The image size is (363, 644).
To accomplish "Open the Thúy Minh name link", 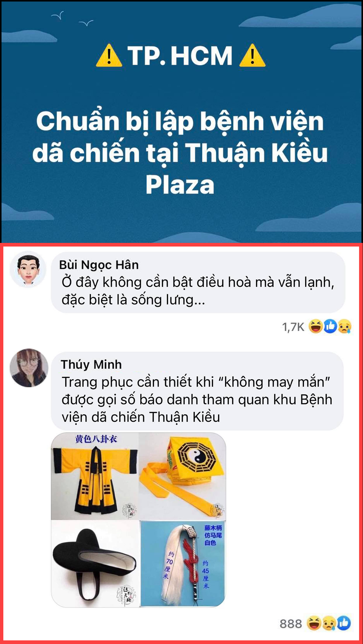I will click(x=91, y=364).
